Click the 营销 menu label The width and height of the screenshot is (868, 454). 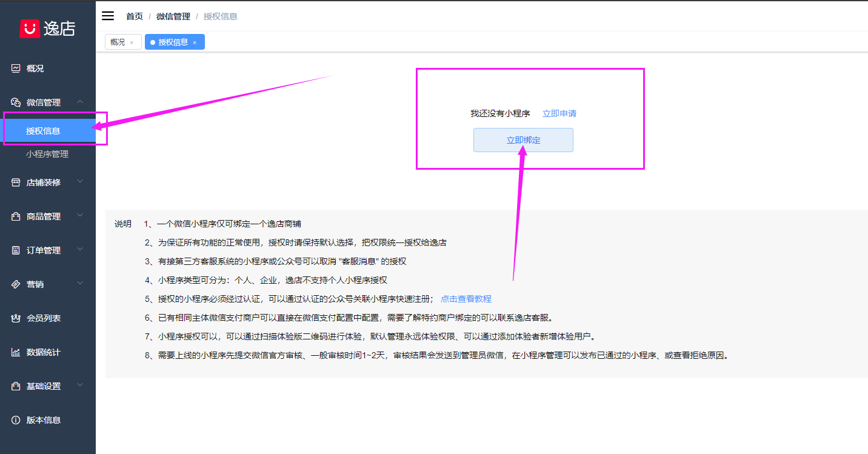(35, 284)
